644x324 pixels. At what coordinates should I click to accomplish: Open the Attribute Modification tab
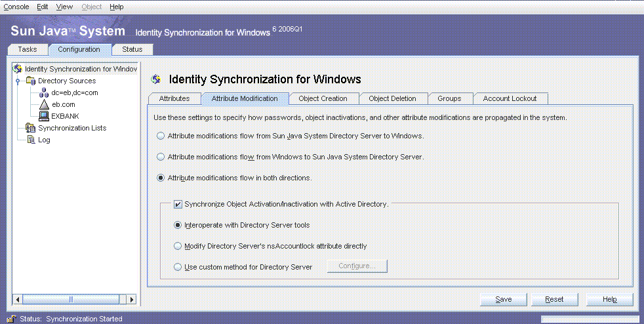(245, 98)
